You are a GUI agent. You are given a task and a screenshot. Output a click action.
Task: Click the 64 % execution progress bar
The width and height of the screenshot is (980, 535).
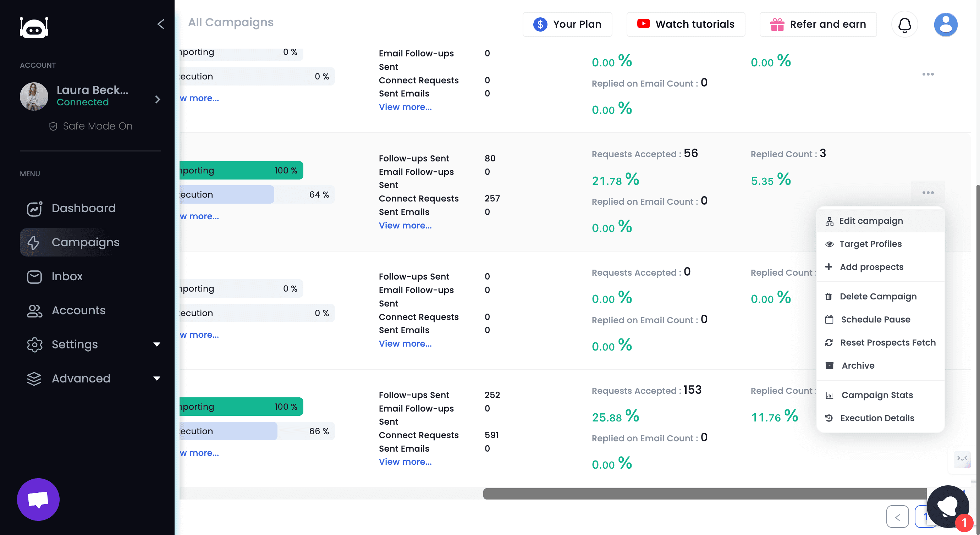257,195
